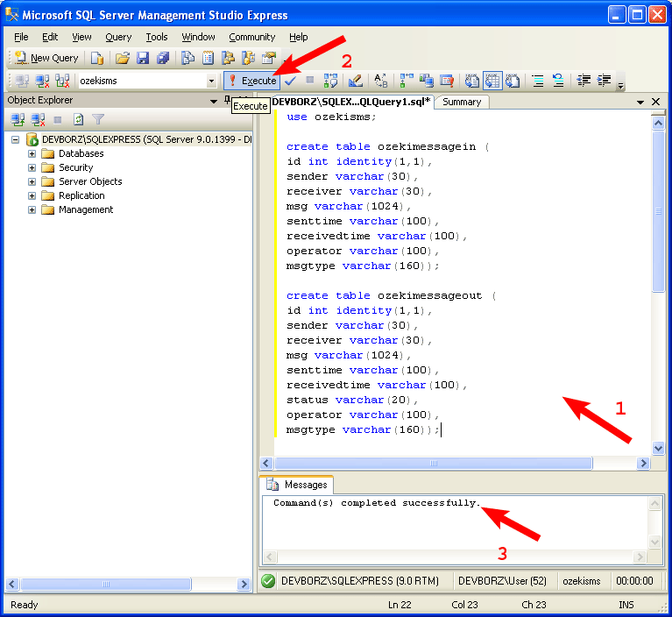Click the Refresh icon in Object Explorer
The height and width of the screenshot is (617, 672).
pyautogui.click(x=79, y=119)
